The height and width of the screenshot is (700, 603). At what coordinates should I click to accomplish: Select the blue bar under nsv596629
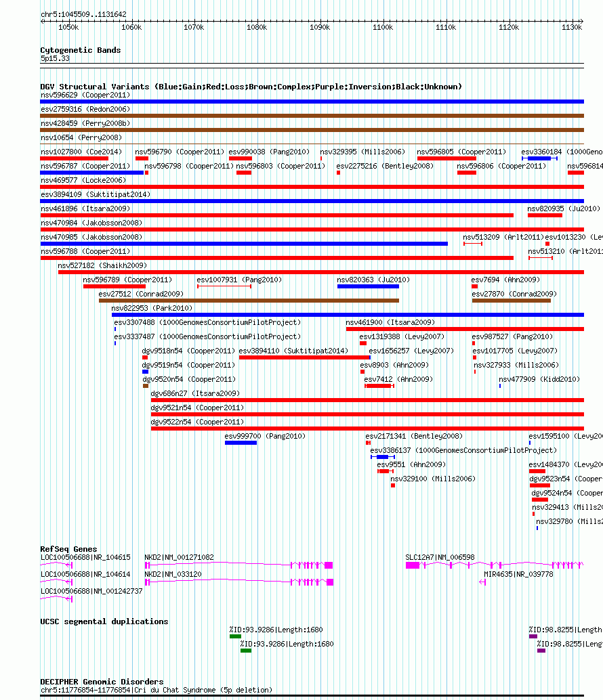click(x=312, y=102)
